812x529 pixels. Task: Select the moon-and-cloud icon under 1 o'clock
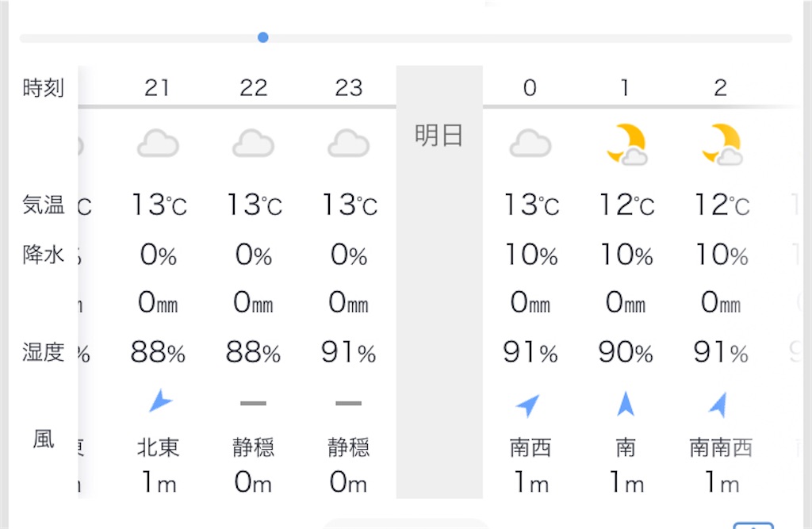pyautogui.click(x=626, y=144)
